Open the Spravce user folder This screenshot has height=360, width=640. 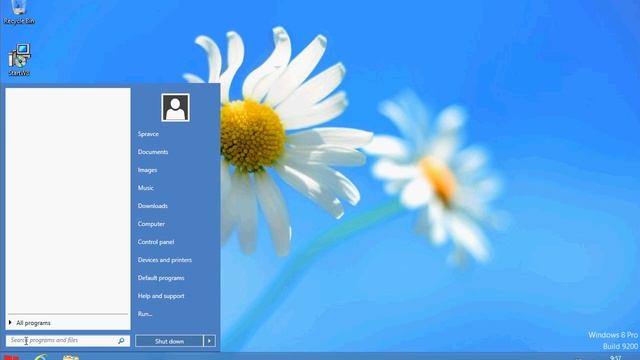(x=148, y=134)
